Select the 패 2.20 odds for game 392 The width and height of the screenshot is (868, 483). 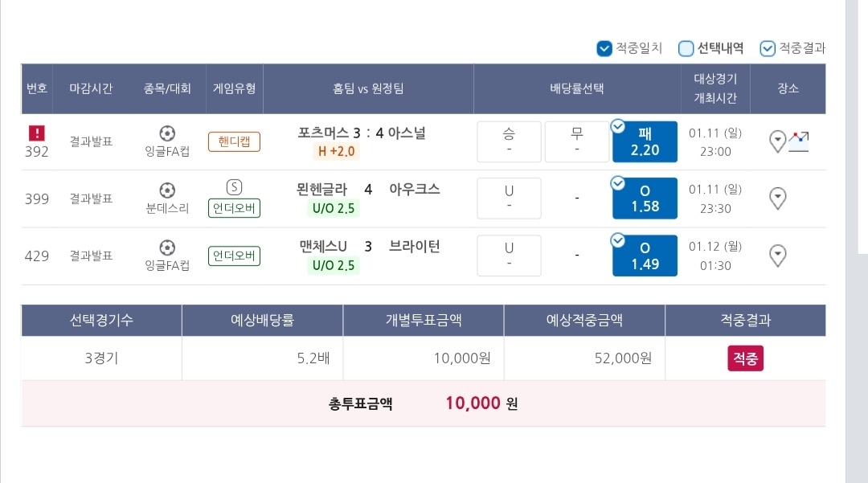(645, 141)
